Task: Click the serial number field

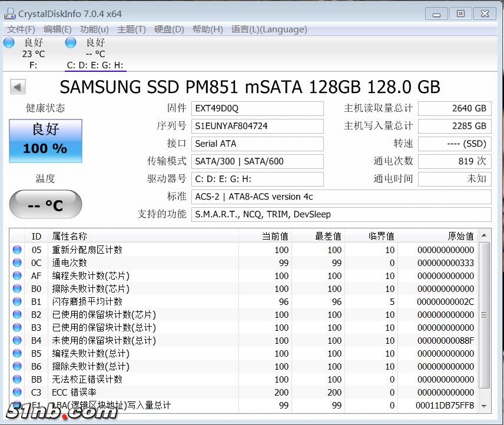Action: click(x=257, y=126)
